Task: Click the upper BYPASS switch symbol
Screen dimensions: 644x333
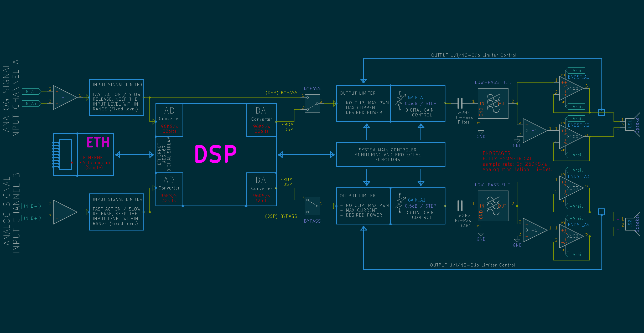Action: [312, 104]
